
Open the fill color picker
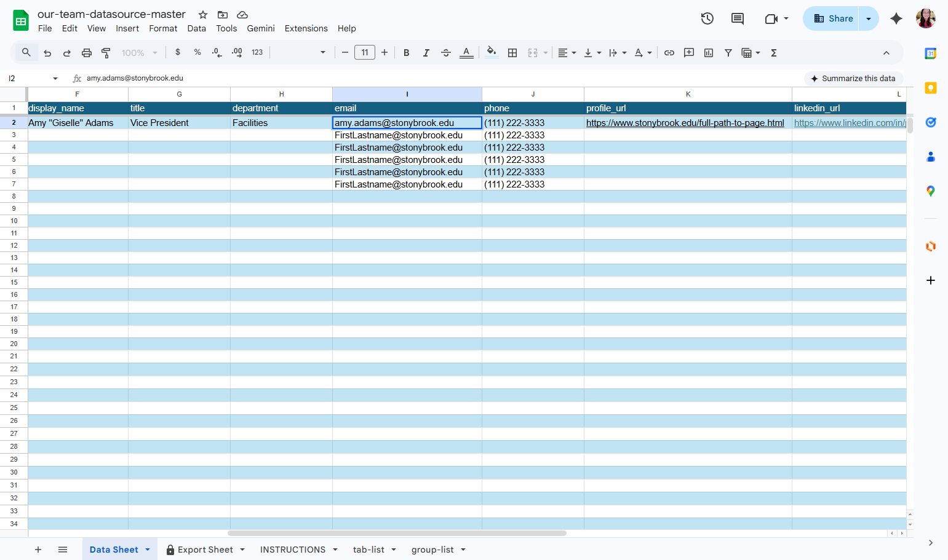(491, 53)
